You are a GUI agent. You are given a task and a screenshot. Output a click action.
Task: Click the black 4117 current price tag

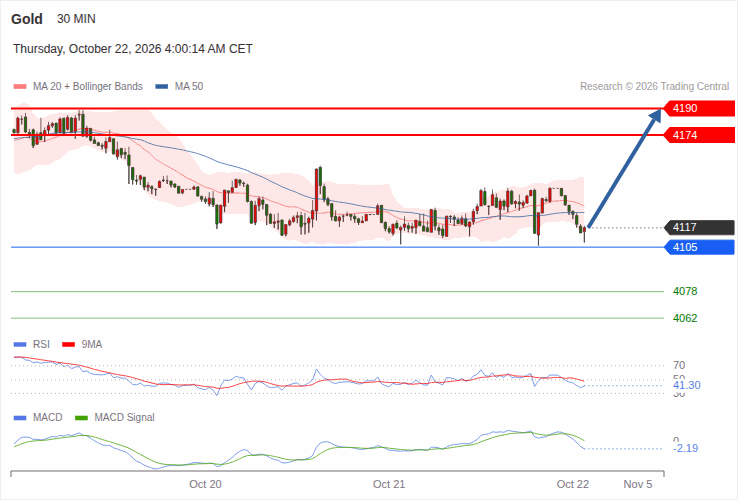[x=699, y=227]
